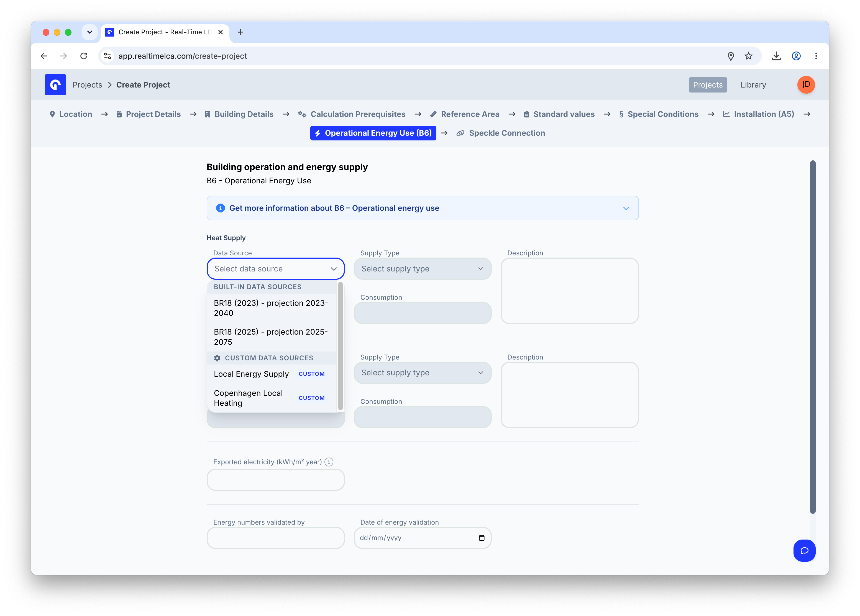Open the tab search dropdown chevron
Viewport: 860px width, 616px height.
(90, 32)
